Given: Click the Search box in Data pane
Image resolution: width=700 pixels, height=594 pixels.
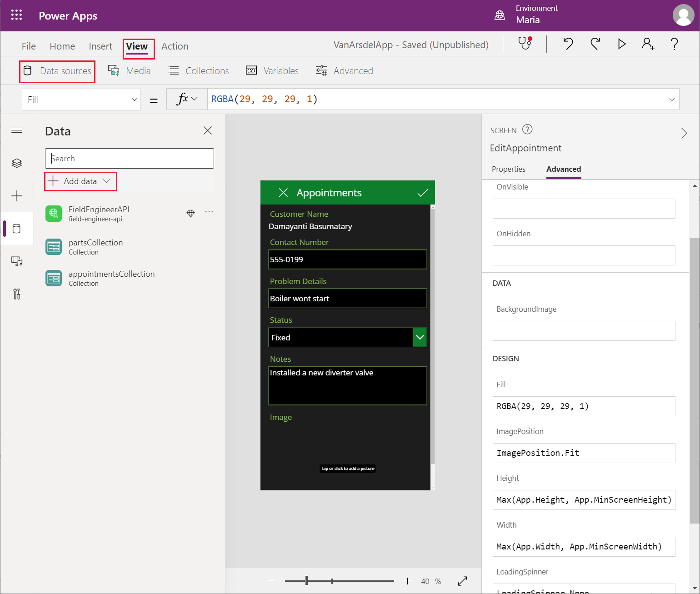Looking at the screenshot, I should pyautogui.click(x=130, y=158).
